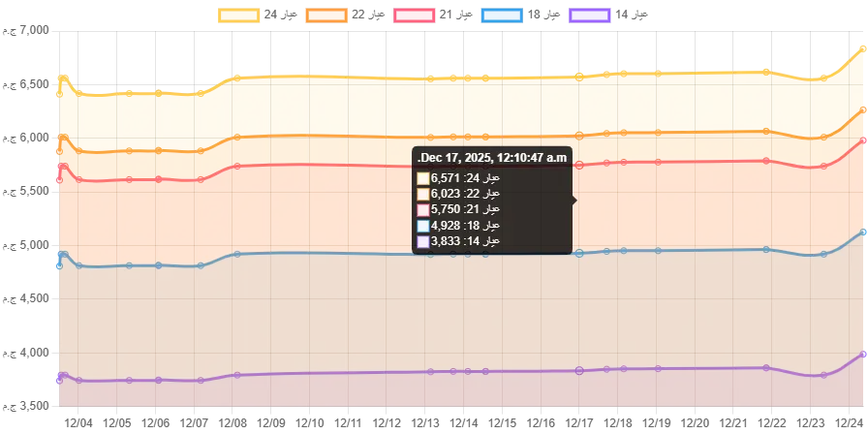Click the blue legend color box
The height and width of the screenshot is (434, 868).
click(x=503, y=15)
